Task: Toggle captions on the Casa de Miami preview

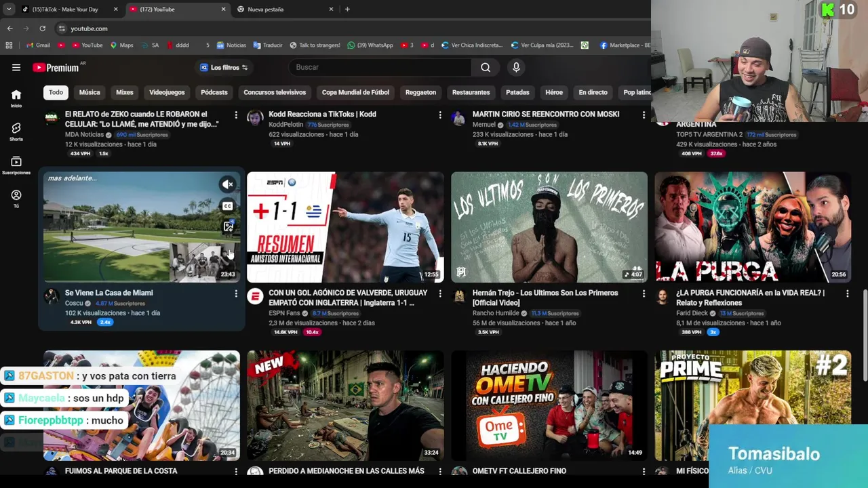Action: [228, 206]
